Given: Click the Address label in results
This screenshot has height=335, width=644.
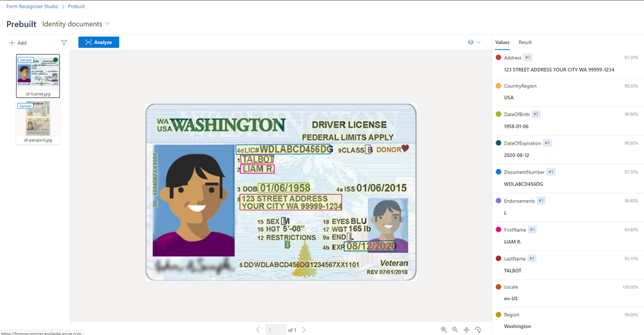Looking at the screenshot, I should click(x=512, y=58).
